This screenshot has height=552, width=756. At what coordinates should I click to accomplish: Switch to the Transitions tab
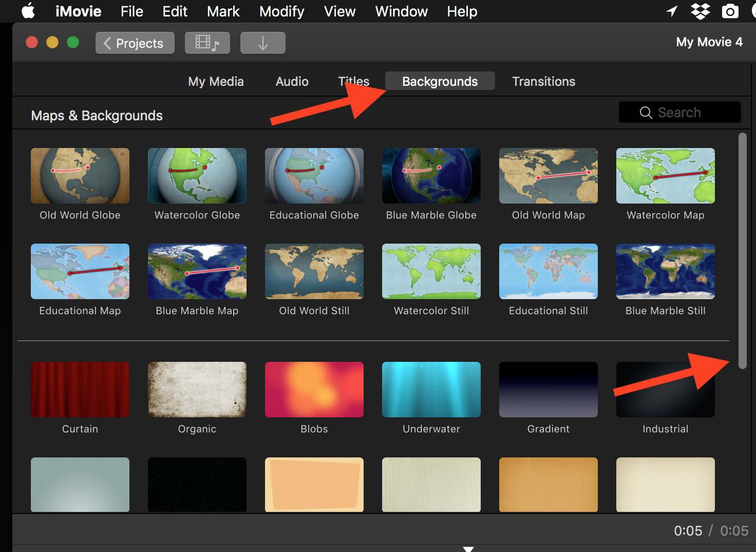coord(543,81)
